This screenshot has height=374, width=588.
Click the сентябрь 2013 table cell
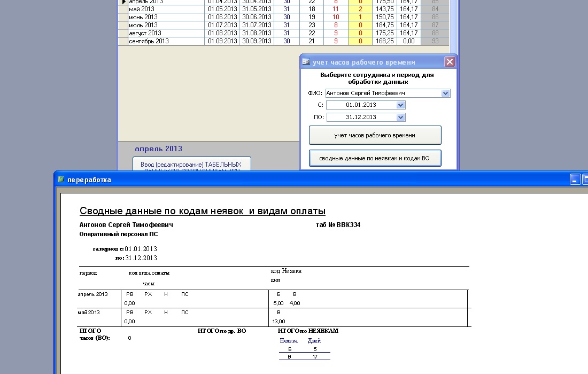(166, 41)
